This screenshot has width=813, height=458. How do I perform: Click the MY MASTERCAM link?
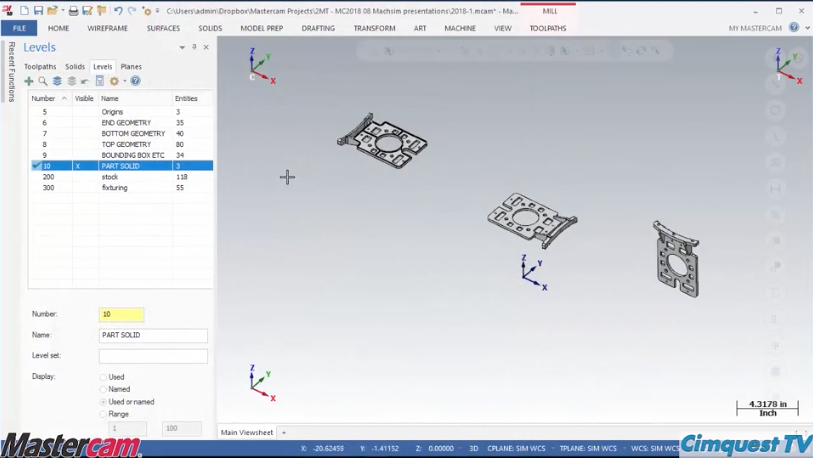point(755,28)
